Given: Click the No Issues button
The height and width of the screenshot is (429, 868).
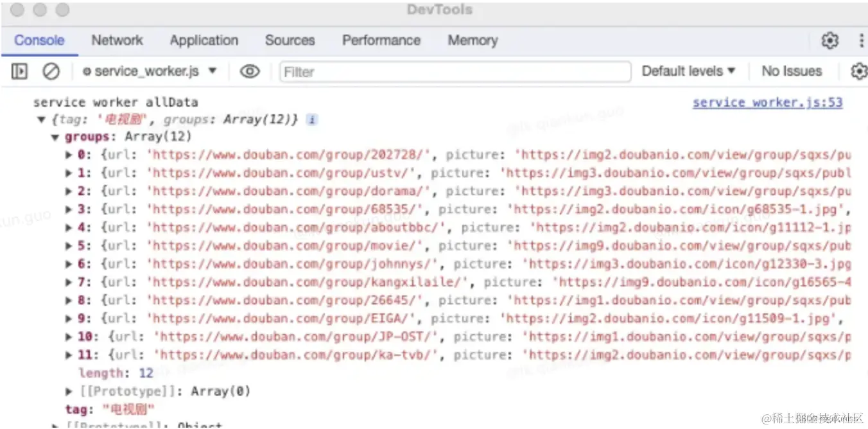Looking at the screenshot, I should 792,71.
